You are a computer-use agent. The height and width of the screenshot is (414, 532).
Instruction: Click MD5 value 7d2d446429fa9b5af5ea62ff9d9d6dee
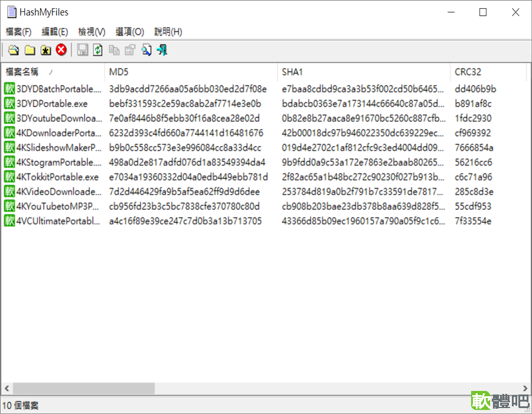(184, 192)
